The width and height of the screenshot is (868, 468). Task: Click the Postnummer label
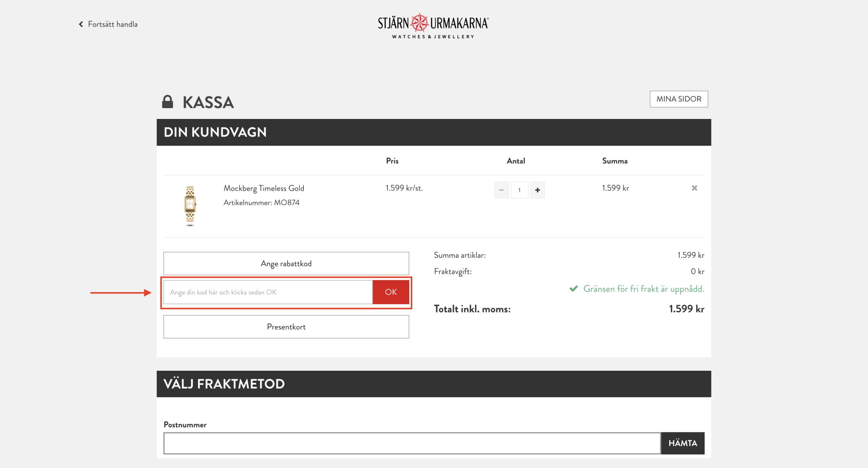(185, 425)
